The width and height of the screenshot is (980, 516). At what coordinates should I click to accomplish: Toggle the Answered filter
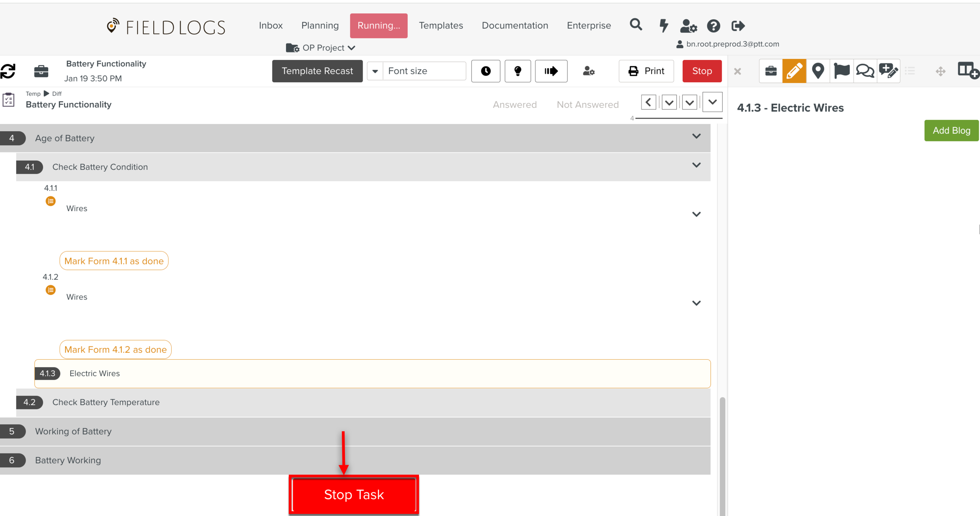(x=514, y=105)
